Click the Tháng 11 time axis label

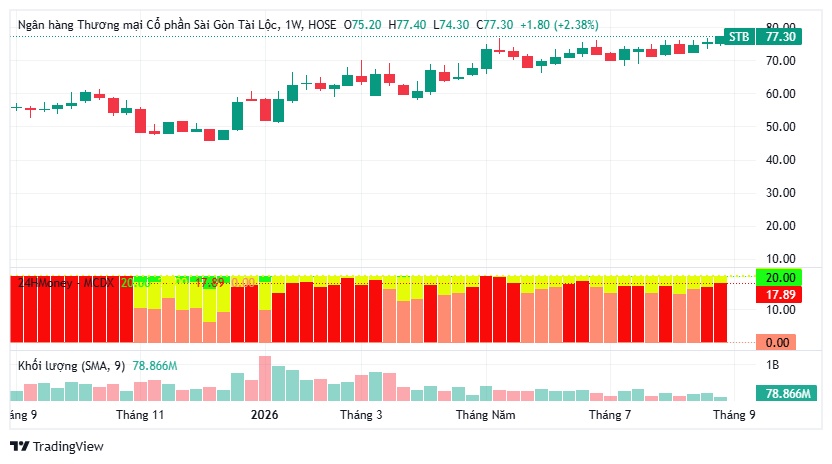coord(140,415)
